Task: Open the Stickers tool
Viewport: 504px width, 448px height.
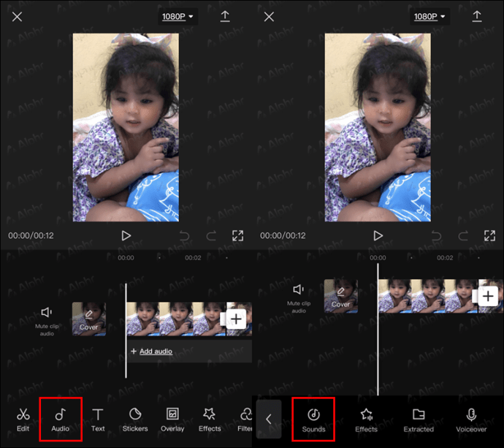Action: tap(135, 419)
